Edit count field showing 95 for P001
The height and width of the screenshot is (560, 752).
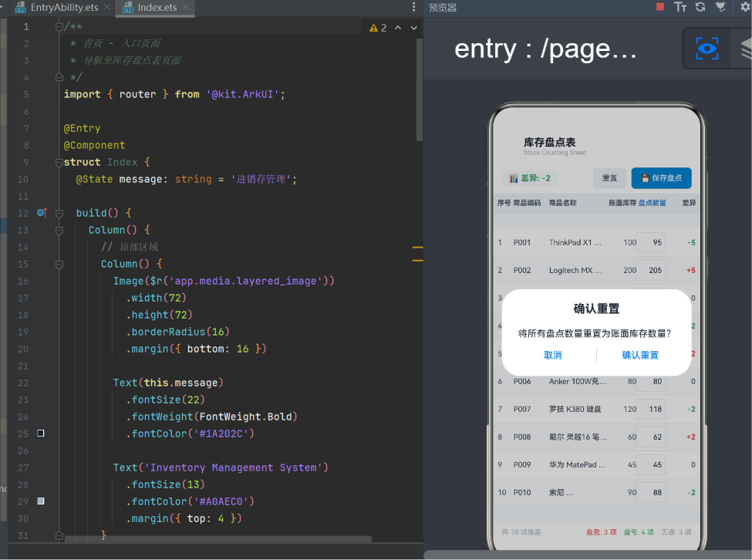pyautogui.click(x=651, y=243)
